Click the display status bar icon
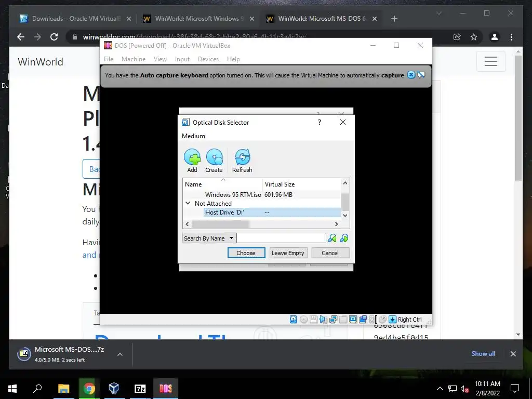The height and width of the screenshot is (399, 532). click(353, 320)
